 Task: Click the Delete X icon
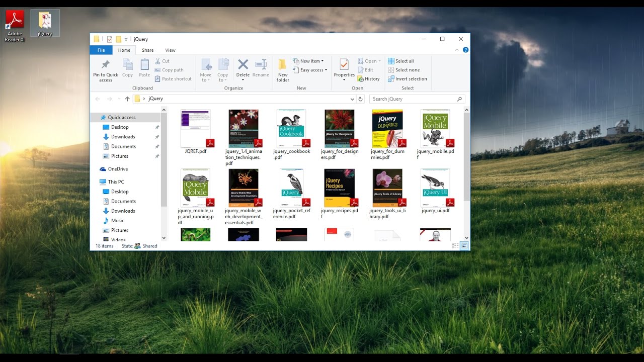pyautogui.click(x=243, y=64)
